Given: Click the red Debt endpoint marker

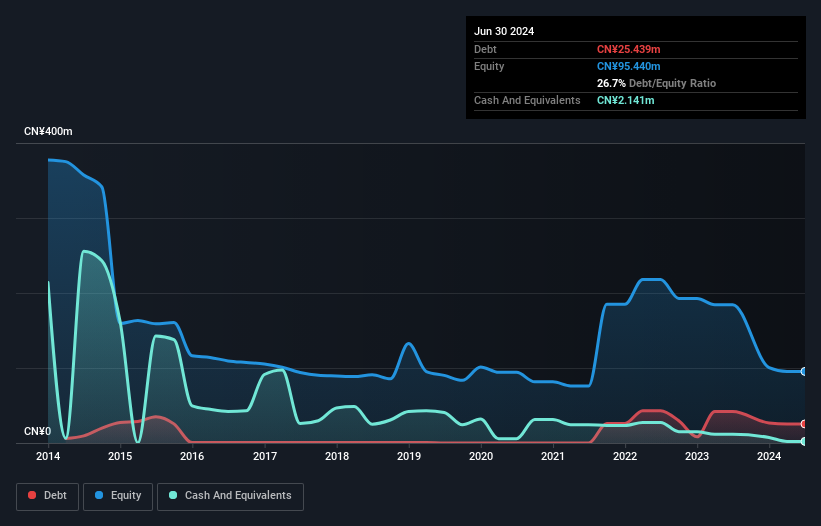Looking at the screenshot, I should (804, 424).
